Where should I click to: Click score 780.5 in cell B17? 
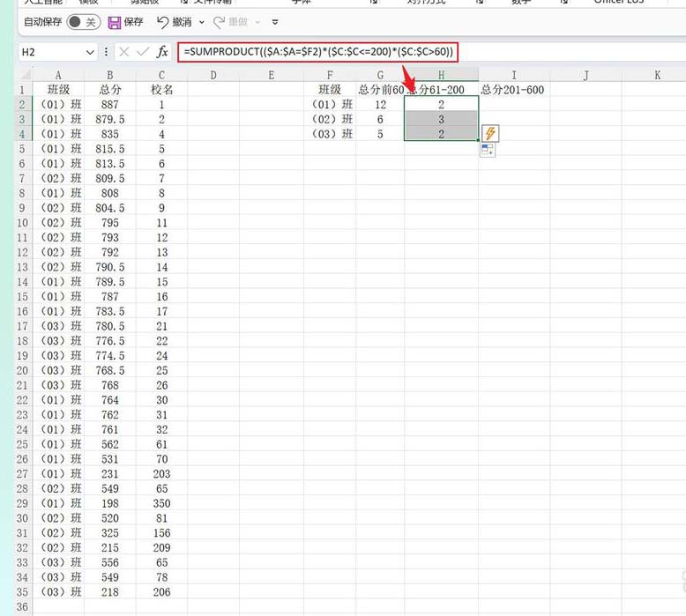(x=110, y=326)
